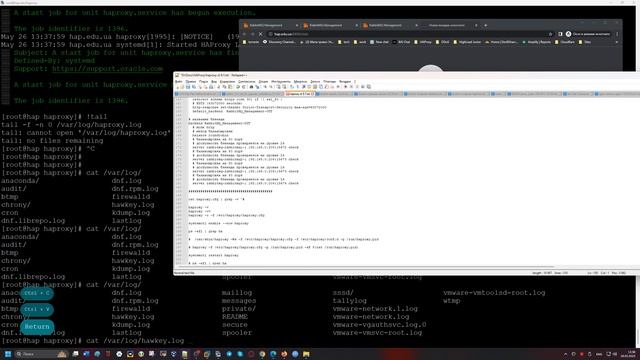
Task: Toggle Show All Characters in Notepad++ toolbar
Action: pyautogui.click(x=298, y=87)
